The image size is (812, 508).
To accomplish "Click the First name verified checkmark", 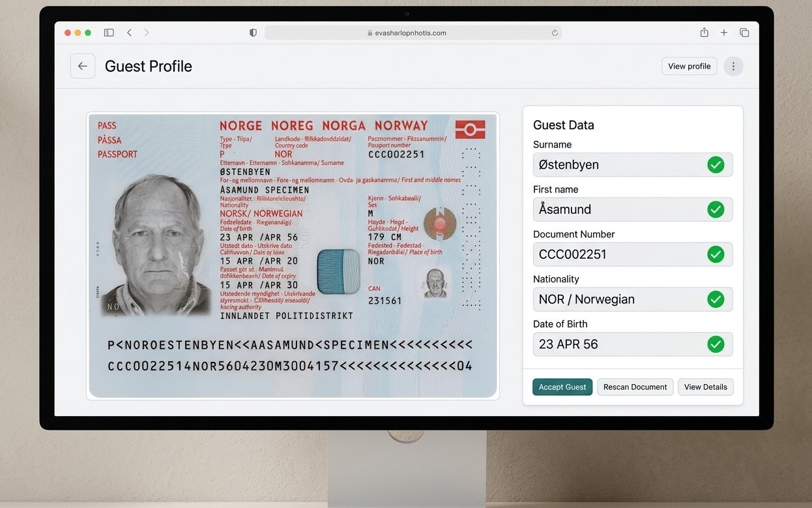I will tap(716, 209).
